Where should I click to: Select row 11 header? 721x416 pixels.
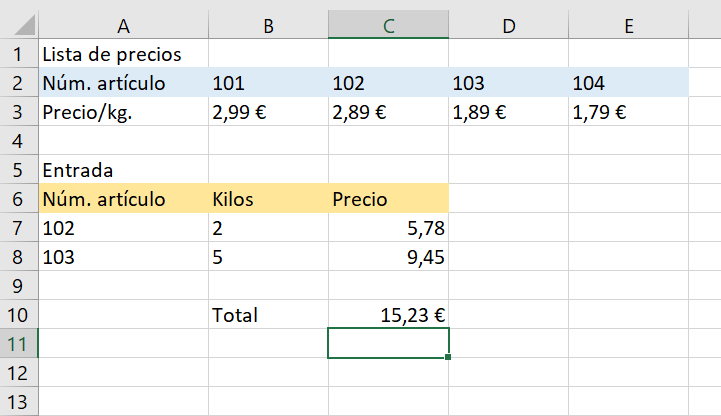click(x=19, y=343)
